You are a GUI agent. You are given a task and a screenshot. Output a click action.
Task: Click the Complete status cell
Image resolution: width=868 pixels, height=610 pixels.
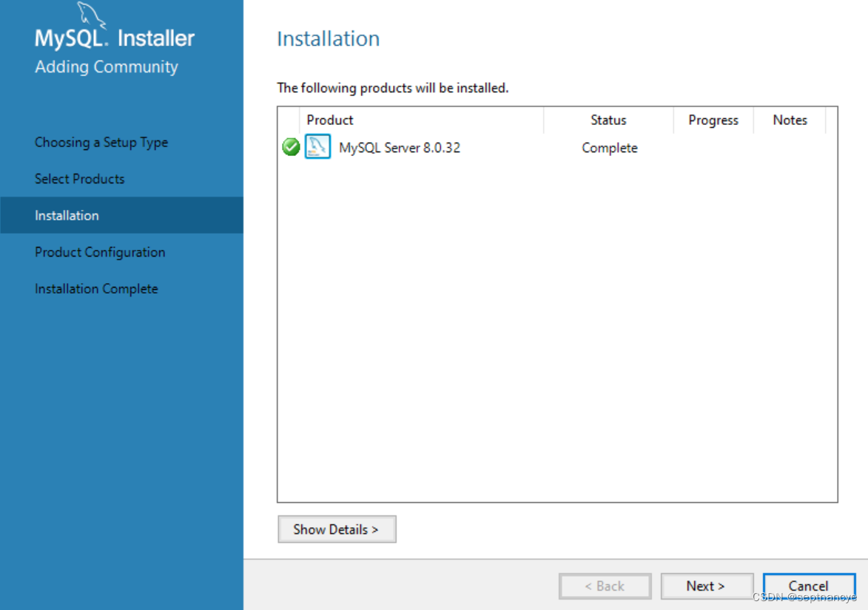tap(610, 148)
